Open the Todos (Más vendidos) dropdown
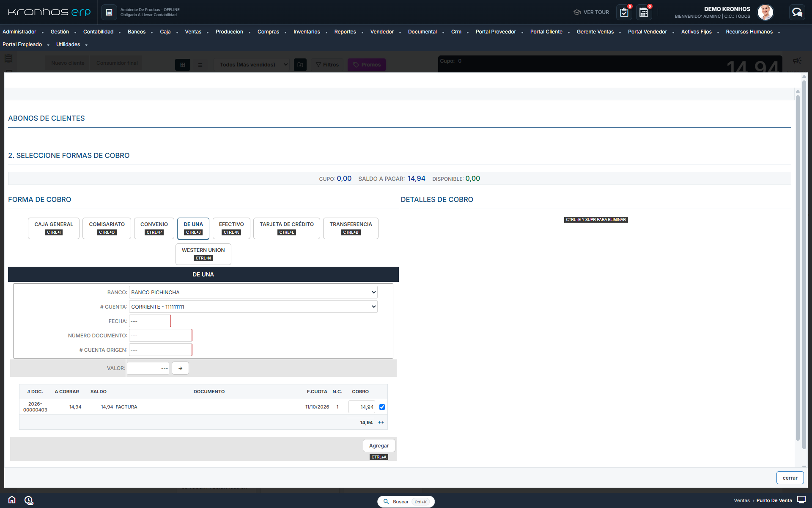The height and width of the screenshot is (508, 812). point(251,65)
